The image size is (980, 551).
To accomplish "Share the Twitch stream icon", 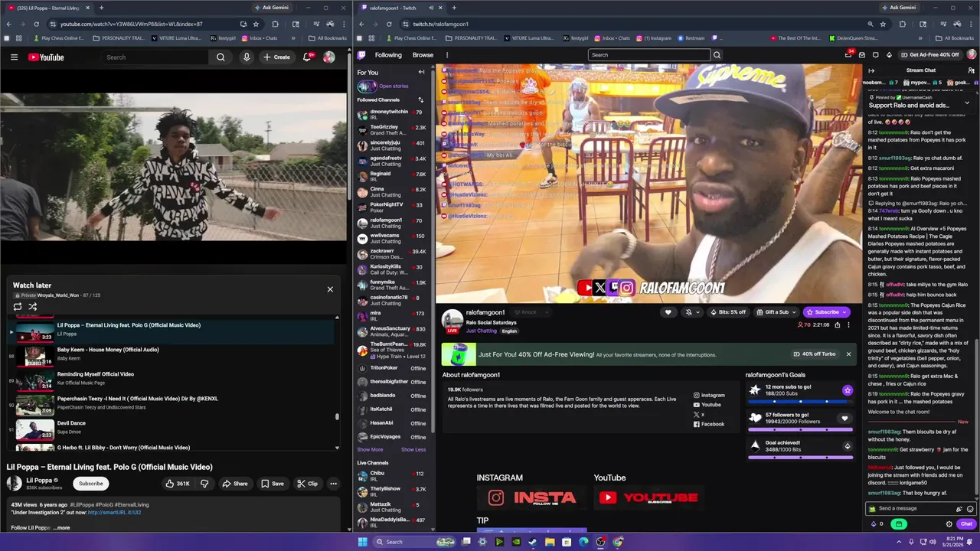I will click(x=838, y=325).
